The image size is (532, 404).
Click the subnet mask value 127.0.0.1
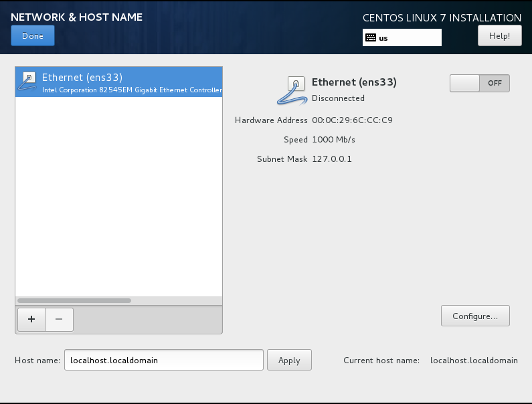(x=332, y=159)
